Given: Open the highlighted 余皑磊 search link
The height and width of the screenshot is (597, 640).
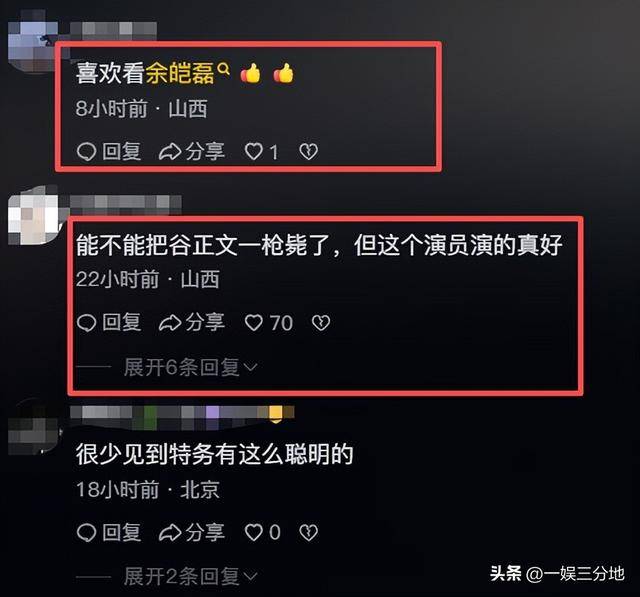Looking at the screenshot, I should click(x=188, y=73).
